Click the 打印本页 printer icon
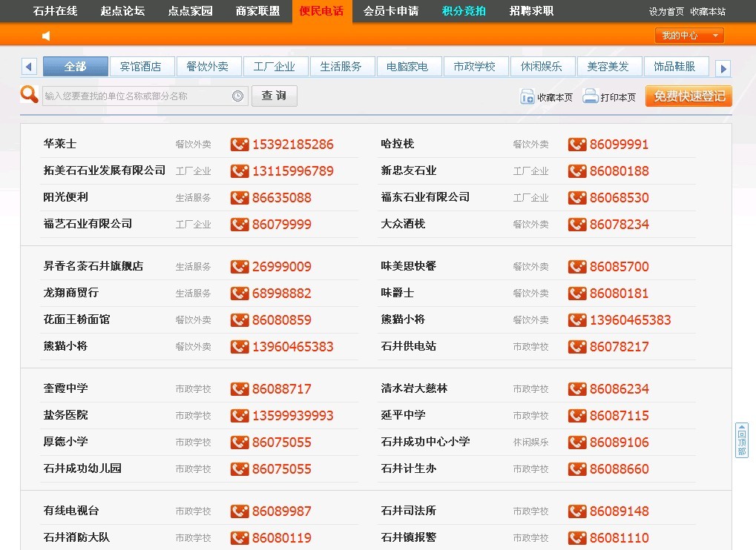 (x=591, y=96)
